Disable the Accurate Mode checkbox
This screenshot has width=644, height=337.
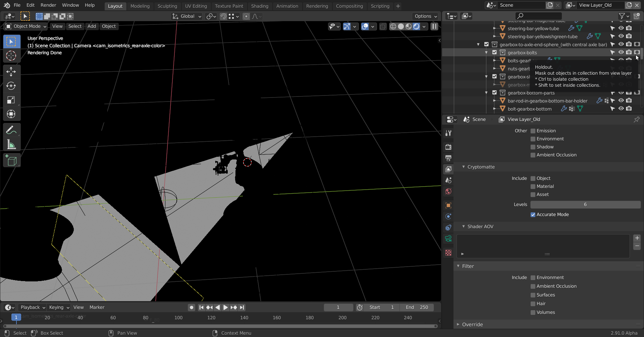(x=533, y=215)
